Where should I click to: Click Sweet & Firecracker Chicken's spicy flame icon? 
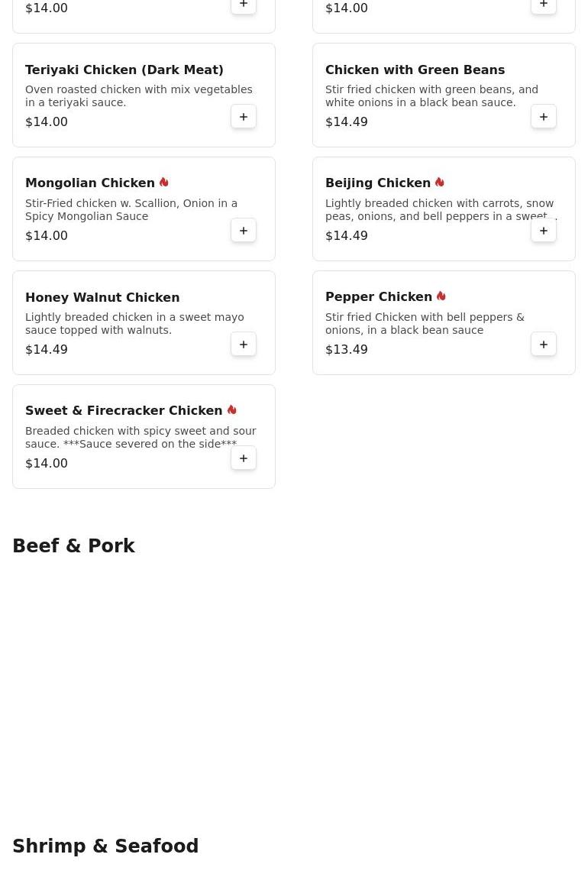coord(232,410)
